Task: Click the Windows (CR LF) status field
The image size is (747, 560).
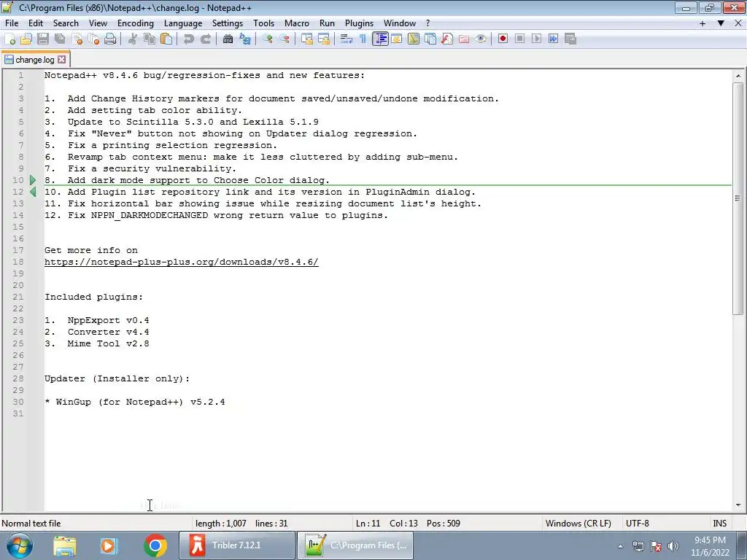Action: tap(578, 524)
